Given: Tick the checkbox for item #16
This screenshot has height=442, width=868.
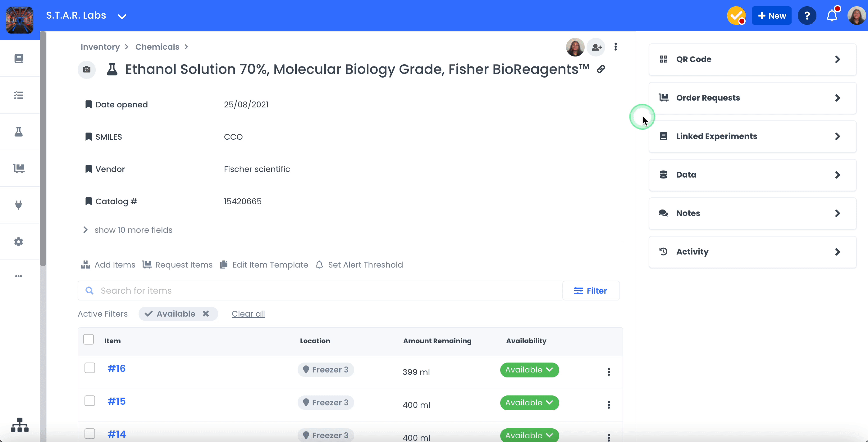Looking at the screenshot, I should click(90, 368).
